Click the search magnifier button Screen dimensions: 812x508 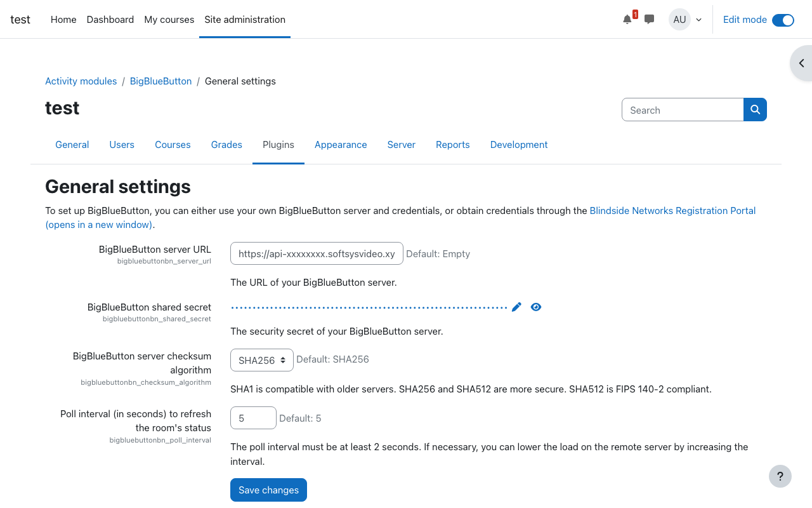click(755, 109)
